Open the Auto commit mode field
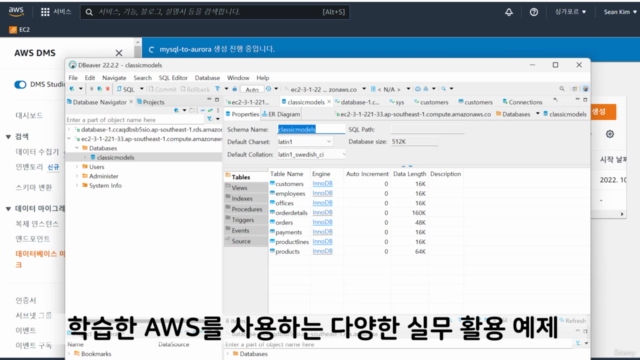 pos(252,89)
